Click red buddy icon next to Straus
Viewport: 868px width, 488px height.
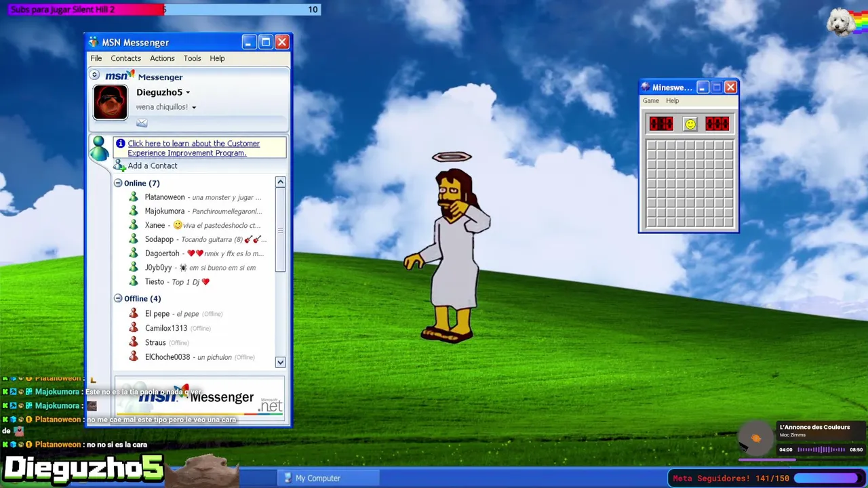pos(134,342)
